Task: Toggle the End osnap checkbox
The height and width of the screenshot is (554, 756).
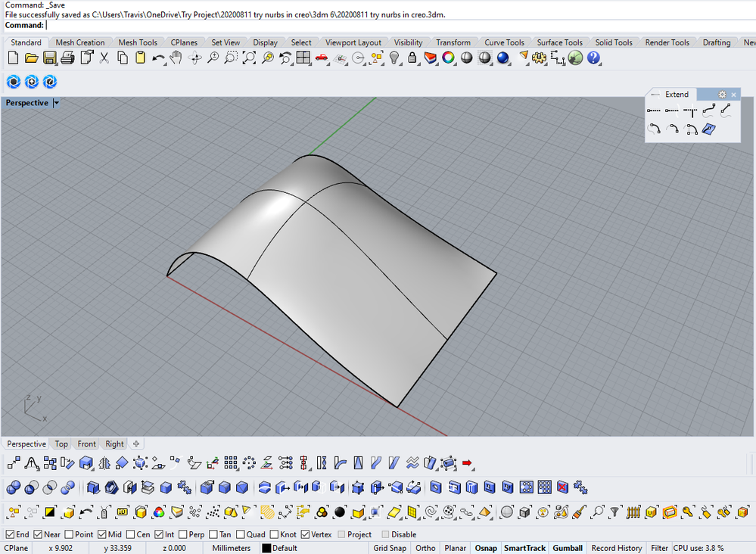Action: coord(10,534)
